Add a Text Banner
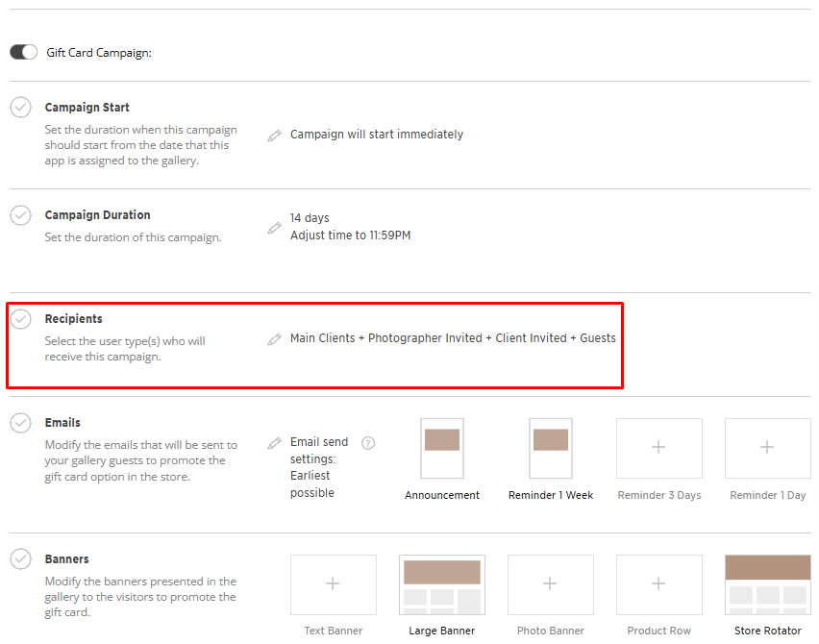 coord(333,584)
